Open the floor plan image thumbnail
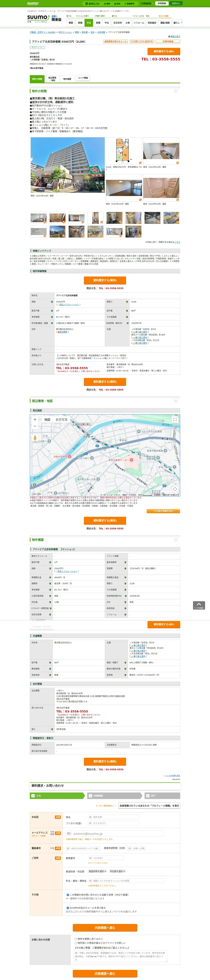 (x=124, y=151)
